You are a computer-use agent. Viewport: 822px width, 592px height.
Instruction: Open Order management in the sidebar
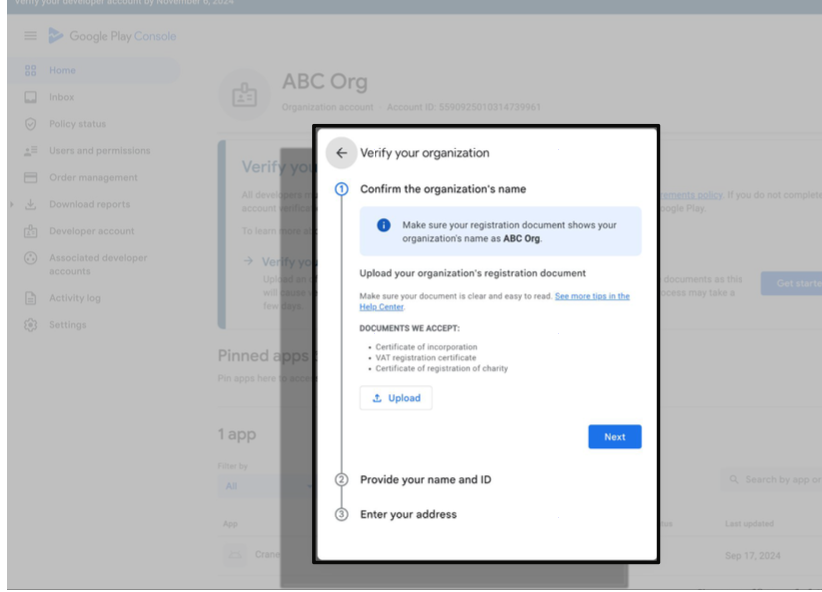click(x=94, y=178)
